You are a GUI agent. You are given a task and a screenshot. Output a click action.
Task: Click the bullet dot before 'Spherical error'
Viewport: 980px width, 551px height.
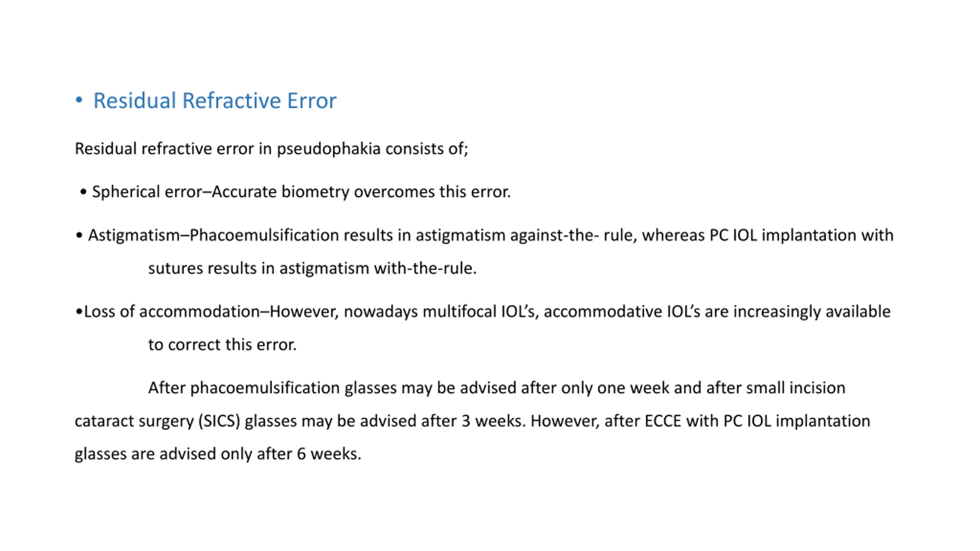83,192
